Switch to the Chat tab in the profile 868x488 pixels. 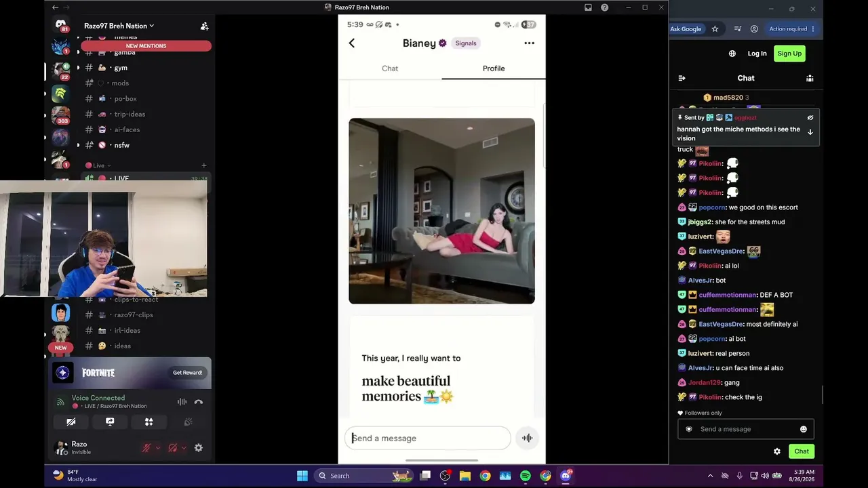[x=390, y=68]
